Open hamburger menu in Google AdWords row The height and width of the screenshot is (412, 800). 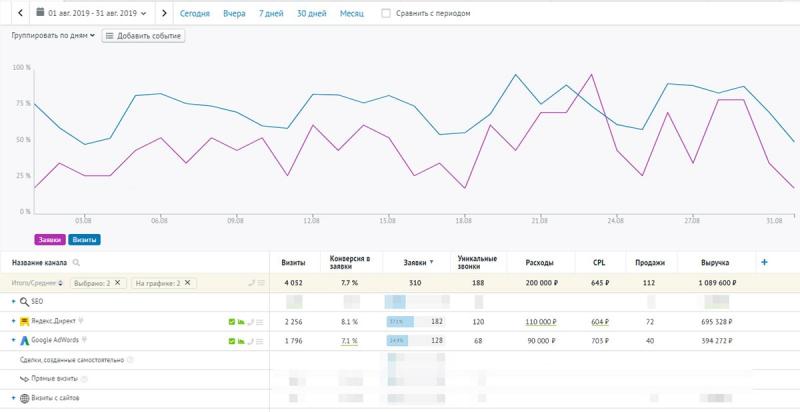tap(260, 341)
